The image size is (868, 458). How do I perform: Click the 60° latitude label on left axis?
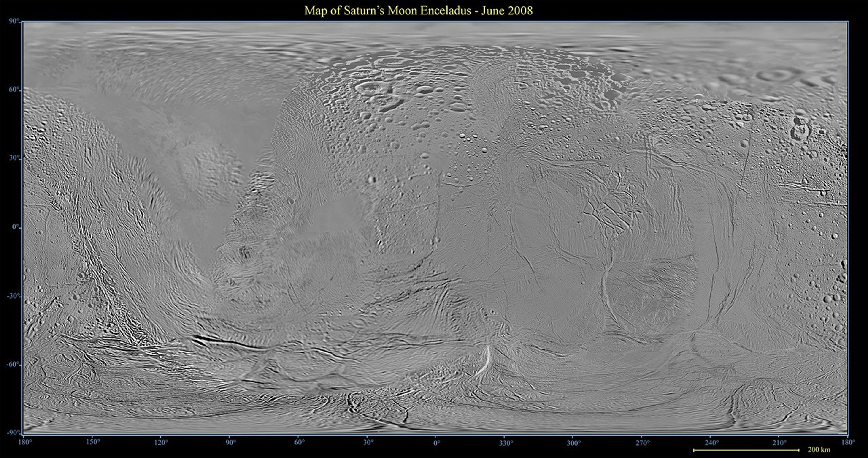tap(14, 90)
